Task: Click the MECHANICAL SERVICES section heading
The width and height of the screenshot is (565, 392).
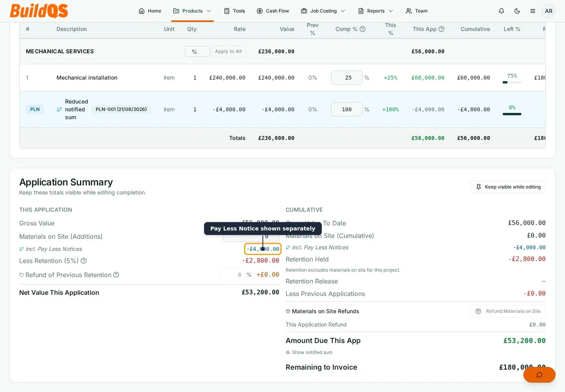Action: [60, 51]
